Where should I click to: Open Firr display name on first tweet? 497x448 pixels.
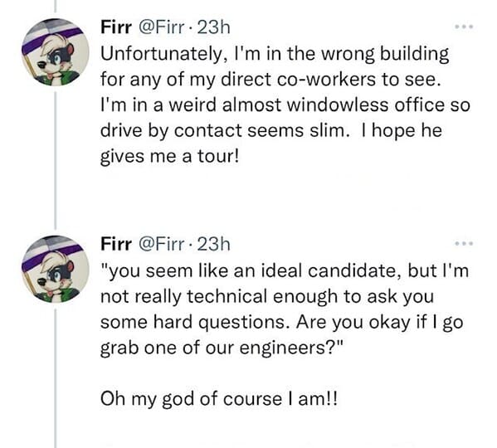click(116, 27)
